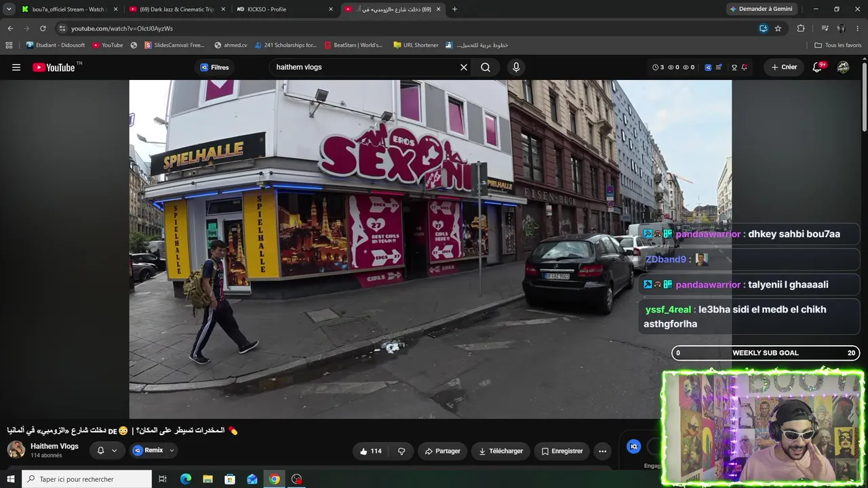Open the recording app on taskbar
Viewport: 868px width, 488px height.
click(296, 479)
